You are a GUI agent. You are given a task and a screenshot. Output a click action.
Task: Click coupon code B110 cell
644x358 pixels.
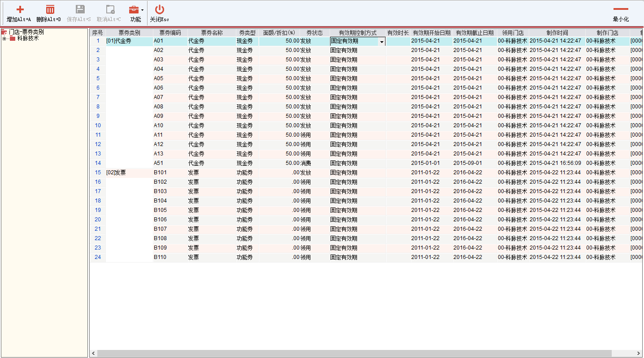170,257
